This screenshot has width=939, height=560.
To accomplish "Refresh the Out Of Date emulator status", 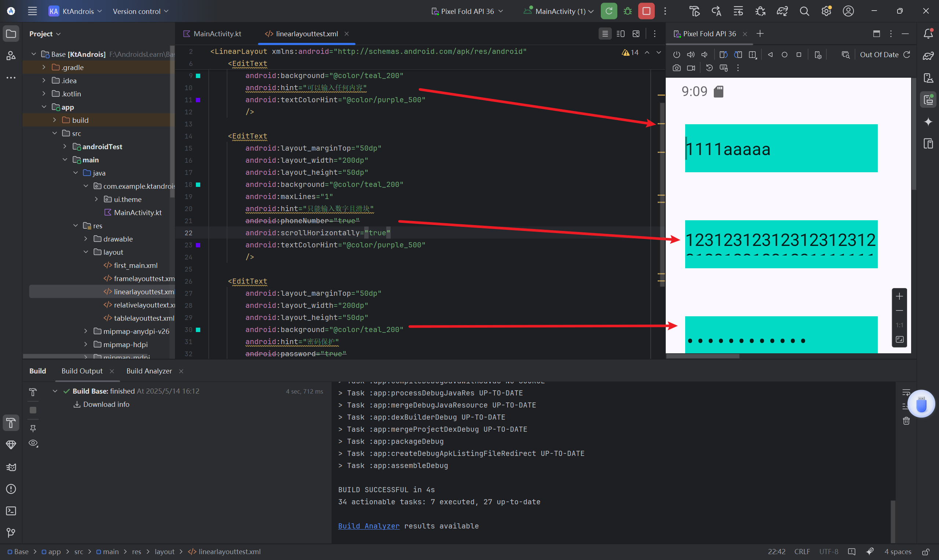I will pos(906,55).
